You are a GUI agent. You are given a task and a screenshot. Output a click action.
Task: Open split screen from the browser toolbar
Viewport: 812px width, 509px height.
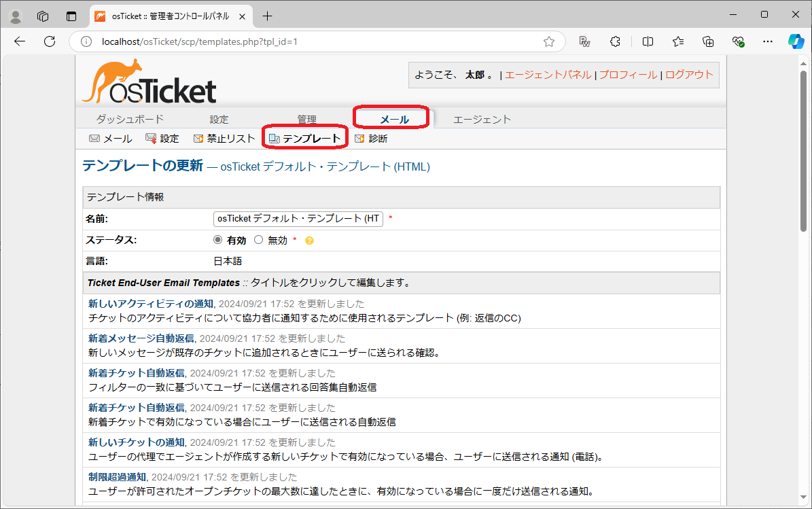pyautogui.click(x=648, y=41)
